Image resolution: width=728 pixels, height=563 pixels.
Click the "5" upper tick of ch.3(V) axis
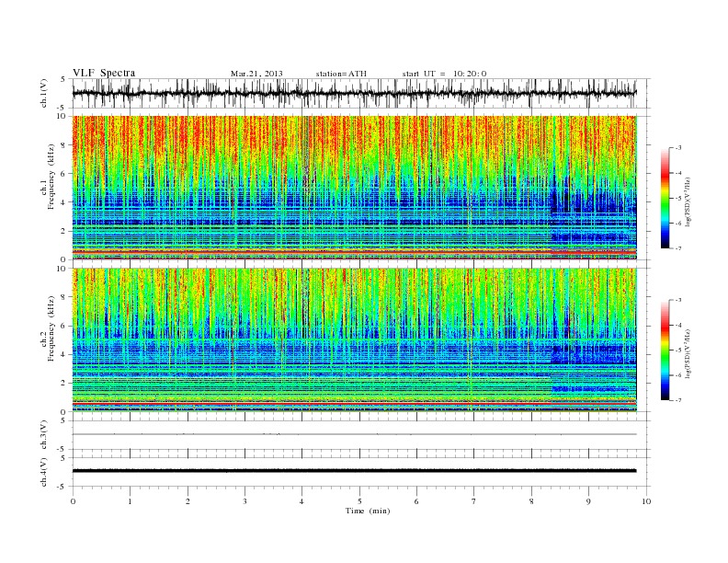pyautogui.click(x=63, y=420)
